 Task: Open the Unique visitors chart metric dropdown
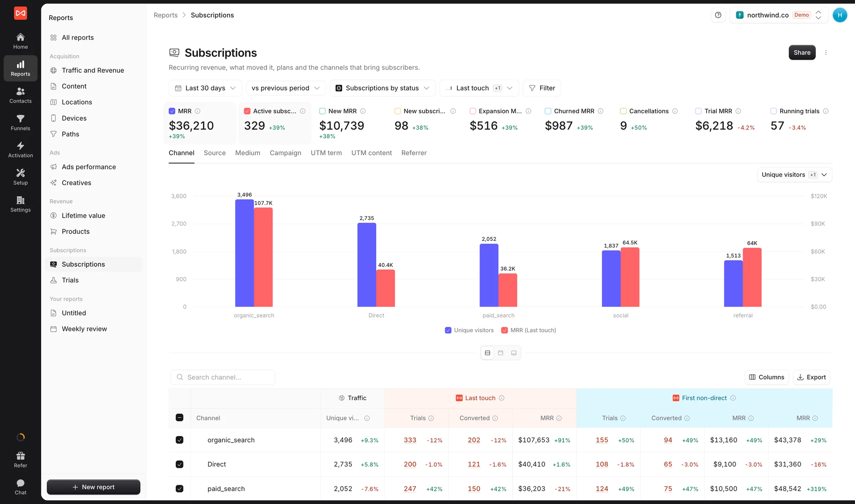tap(794, 175)
